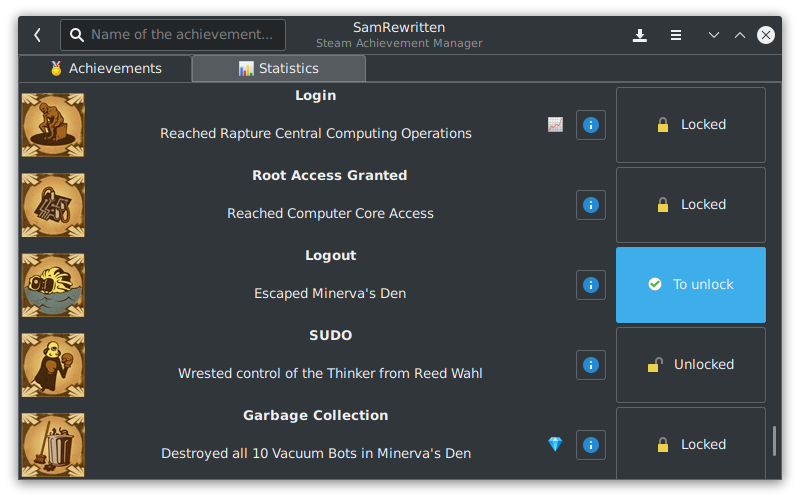The height and width of the screenshot is (500, 800).
Task: Click 'Reached Rapture Central Computing Operations' description
Action: (x=316, y=134)
